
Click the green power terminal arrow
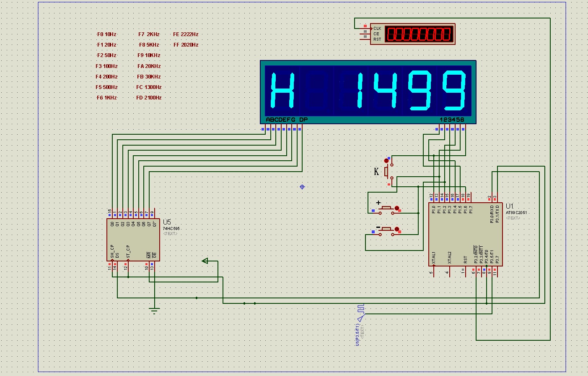click(x=205, y=261)
